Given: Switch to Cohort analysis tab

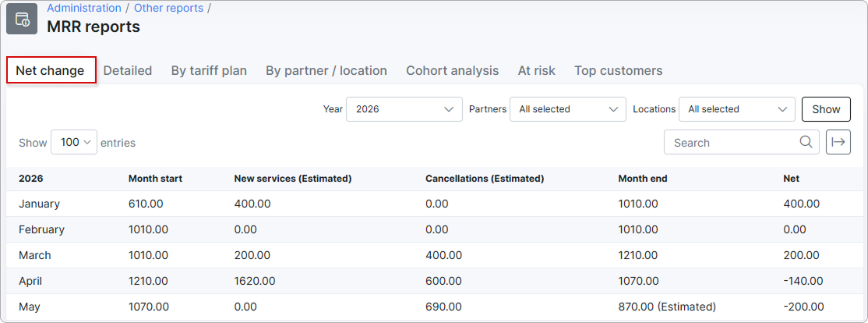Looking at the screenshot, I should (x=452, y=70).
